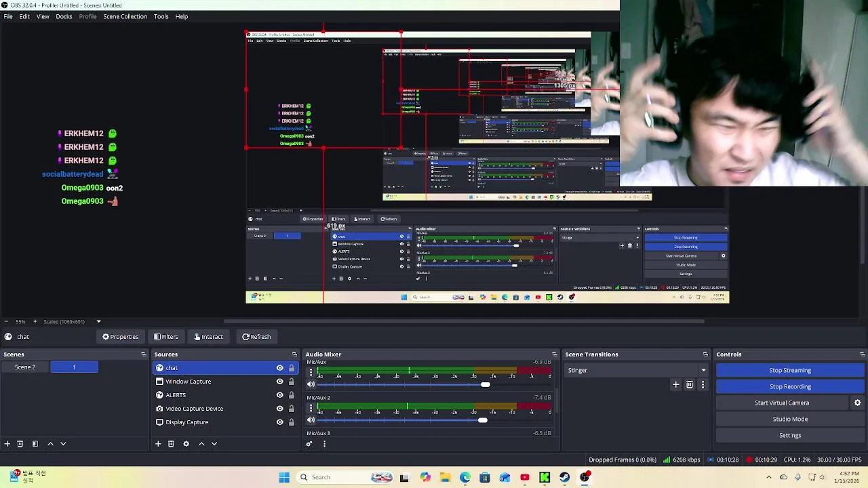Delete selected source with trash icon
This screenshot has width=868, height=488.
[171, 444]
